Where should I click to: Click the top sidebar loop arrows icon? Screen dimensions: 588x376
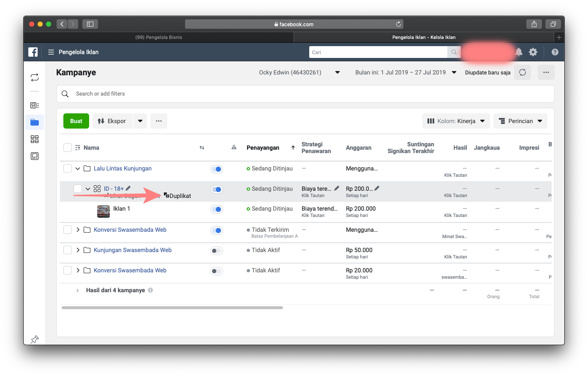[35, 77]
